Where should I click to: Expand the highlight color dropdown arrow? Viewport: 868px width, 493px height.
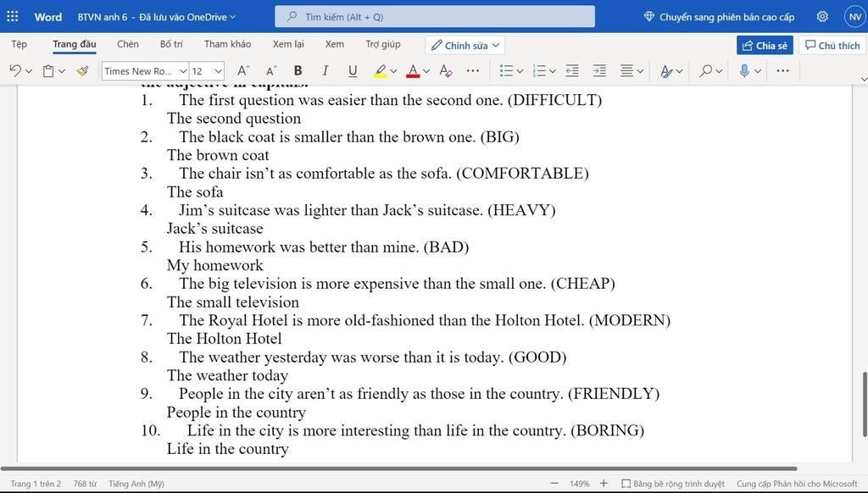tap(393, 71)
